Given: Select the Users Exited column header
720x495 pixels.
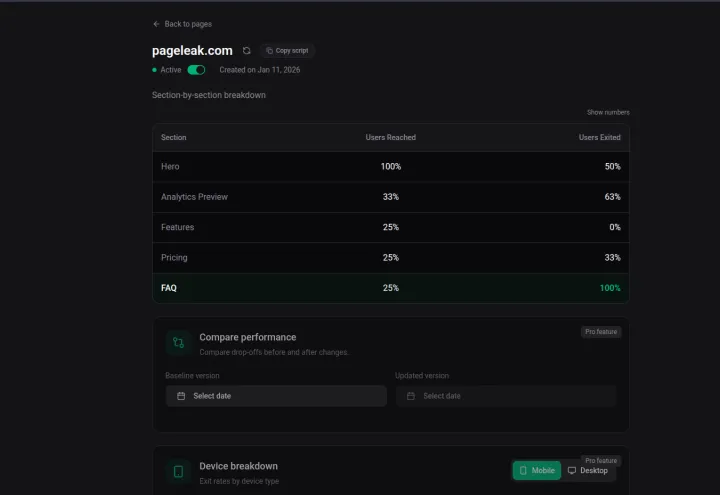Looking at the screenshot, I should (599, 137).
